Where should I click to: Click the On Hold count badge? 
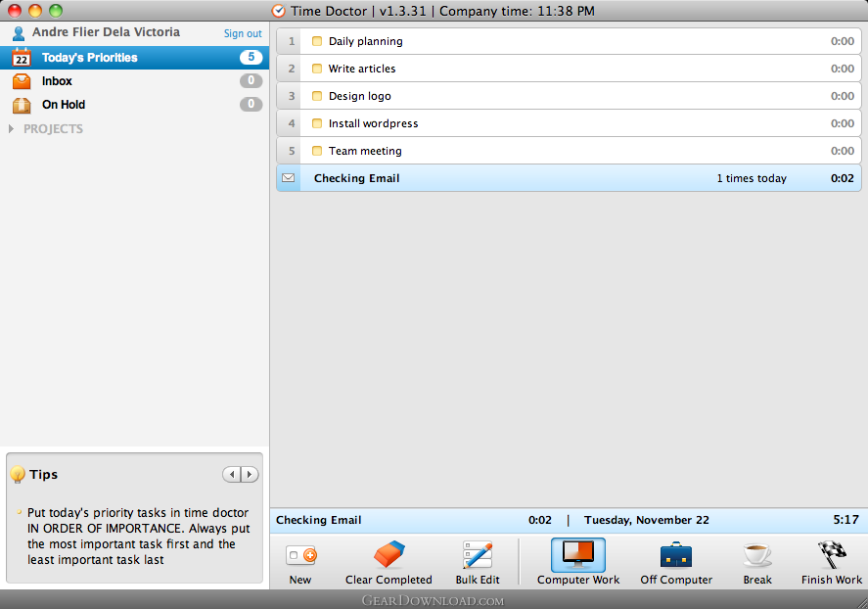(251, 104)
